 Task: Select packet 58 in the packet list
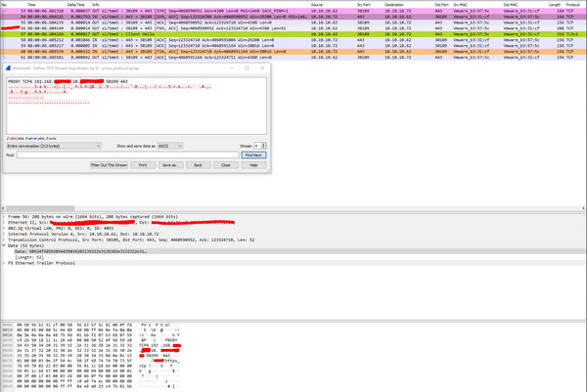[293, 40]
